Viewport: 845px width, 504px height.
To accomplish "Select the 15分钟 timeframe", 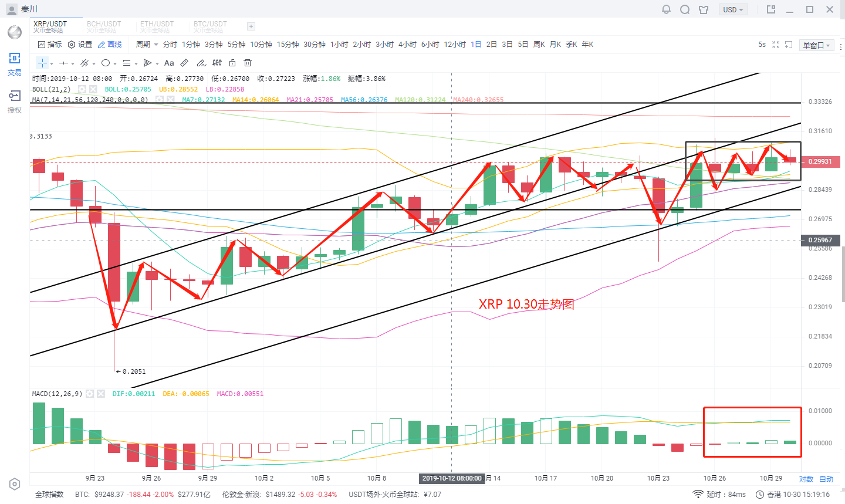I will [x=288, y=45].
